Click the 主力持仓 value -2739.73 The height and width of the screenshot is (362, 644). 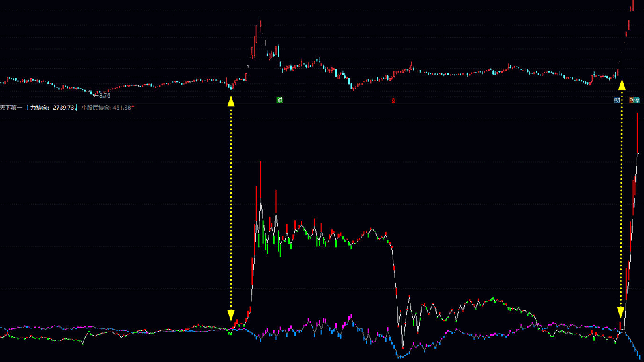(x=63, y=108)
